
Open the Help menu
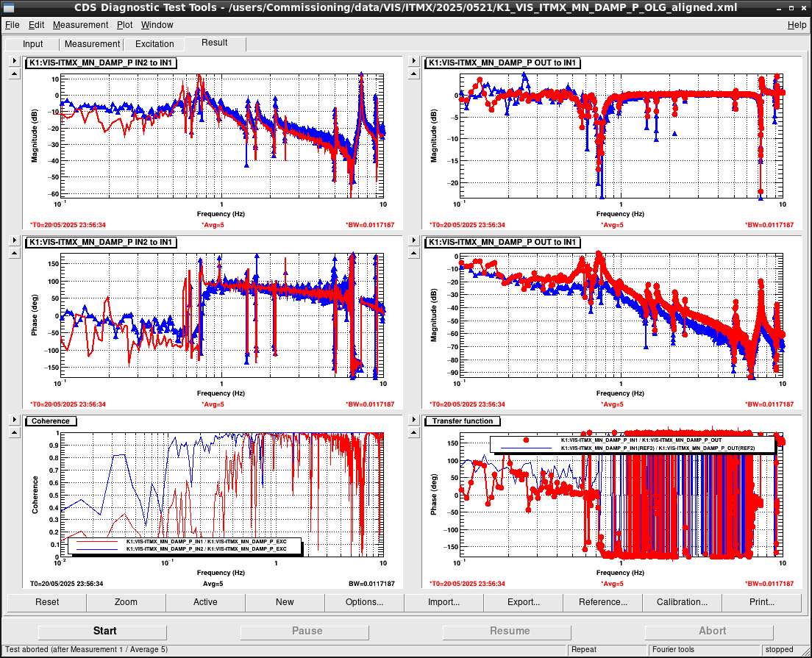click(x=797, y=25)
